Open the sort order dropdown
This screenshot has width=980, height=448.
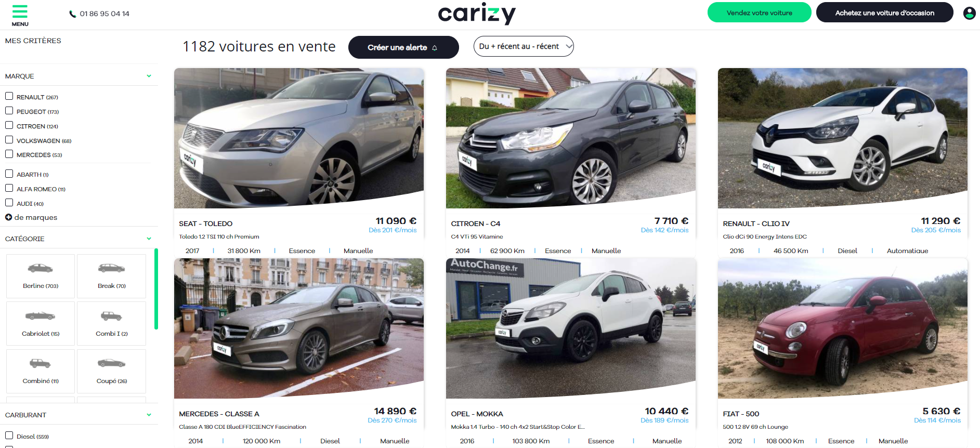[x=524, y=46]
